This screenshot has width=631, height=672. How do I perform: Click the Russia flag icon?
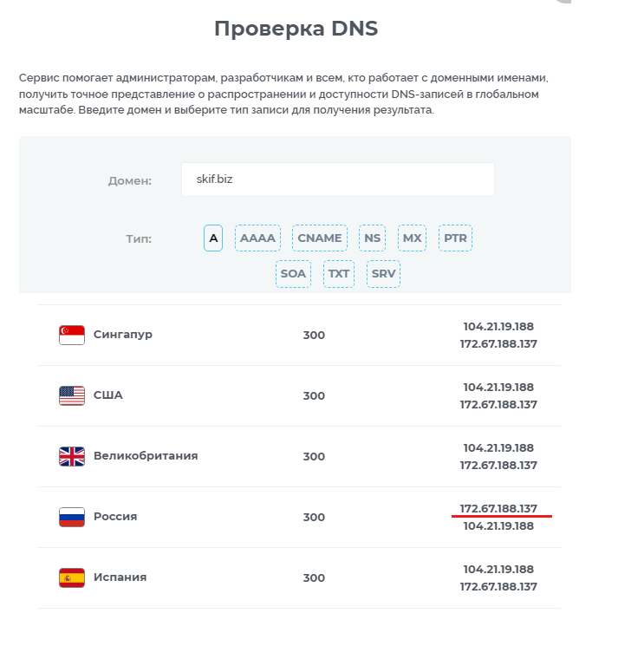(x=72, y=517)
